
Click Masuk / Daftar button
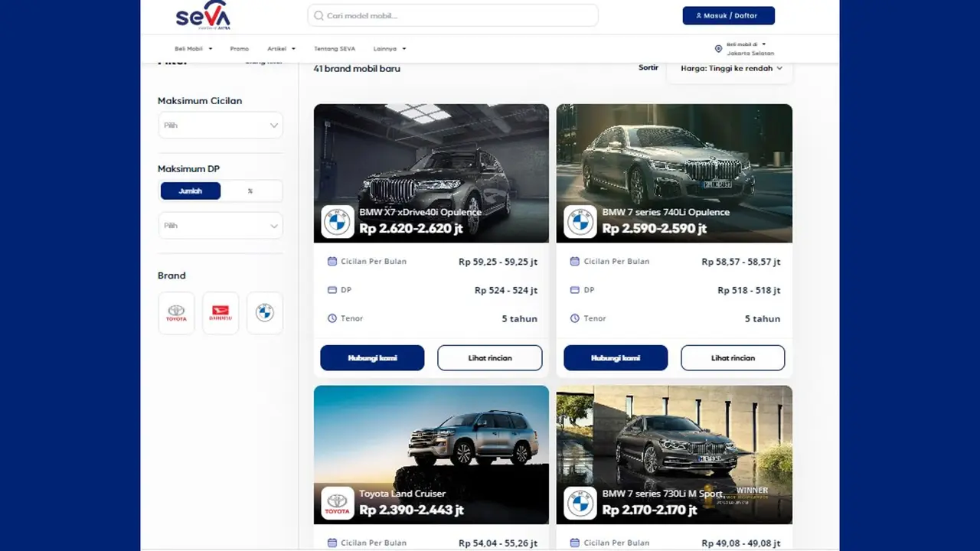[729, 15]
